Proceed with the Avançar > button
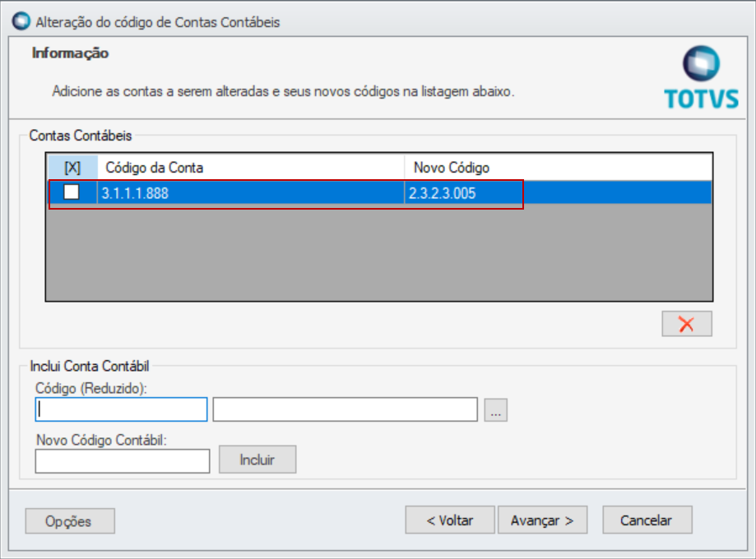 [542, 520]
